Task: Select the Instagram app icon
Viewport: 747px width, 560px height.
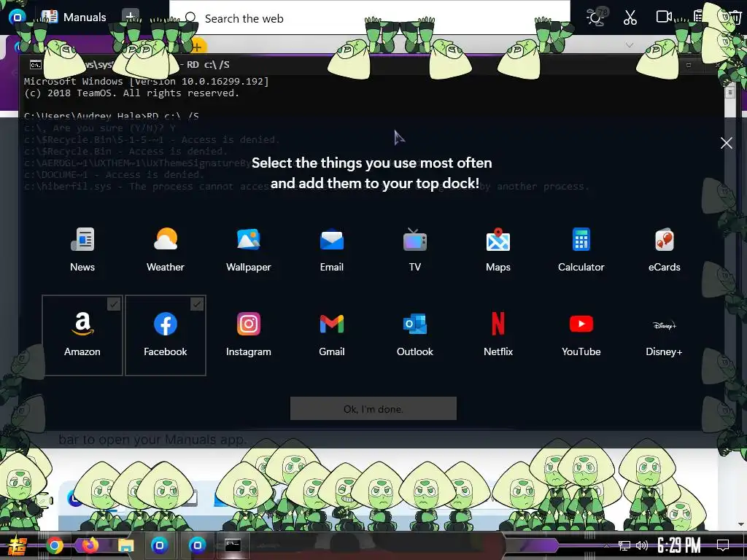Action: point(249,324)
